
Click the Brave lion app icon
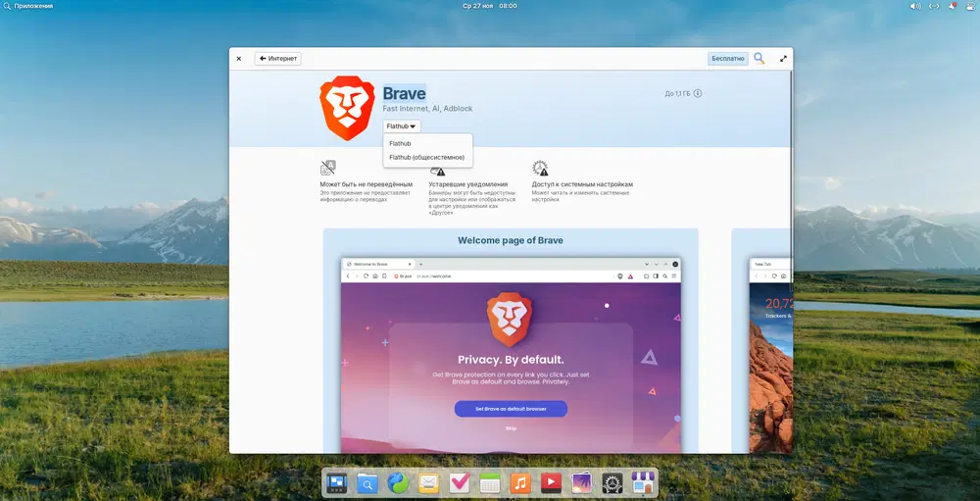(x=347, y=108)
